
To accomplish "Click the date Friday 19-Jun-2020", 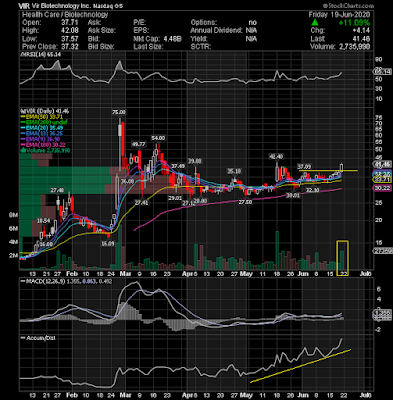I will coord(339,15).
